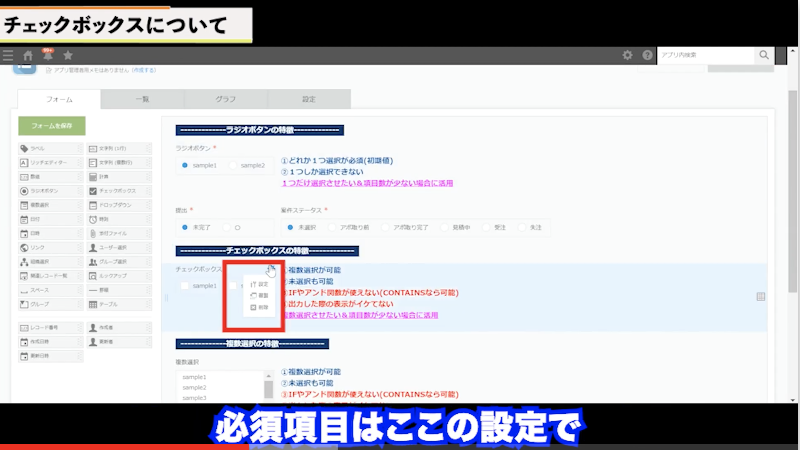Viewport: 800px width, 450px height.
Task: Open the home page icon
Action: click(28, 56)
